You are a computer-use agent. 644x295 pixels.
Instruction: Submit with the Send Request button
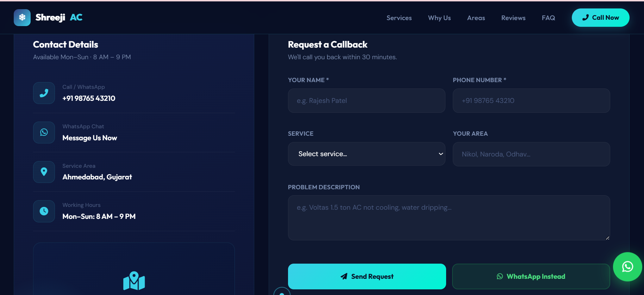pyautogui.click(x=367, y=277)
